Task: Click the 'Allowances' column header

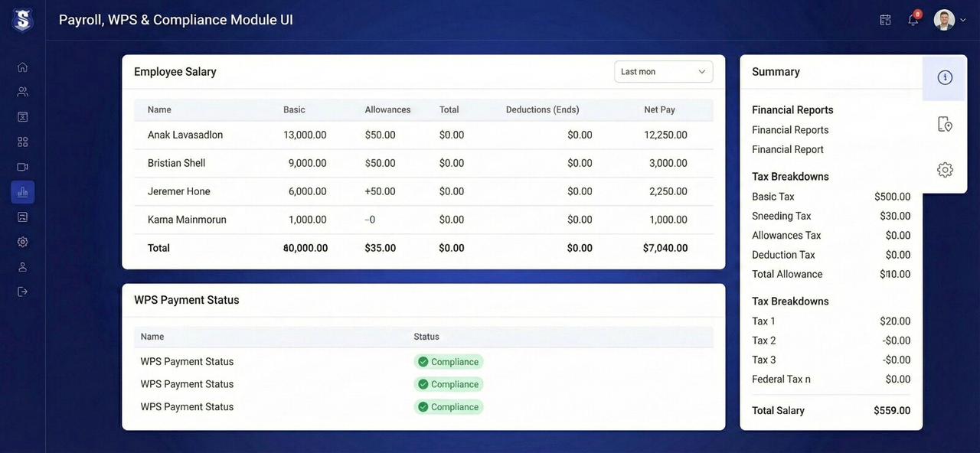Action: (x=388, y=110)
